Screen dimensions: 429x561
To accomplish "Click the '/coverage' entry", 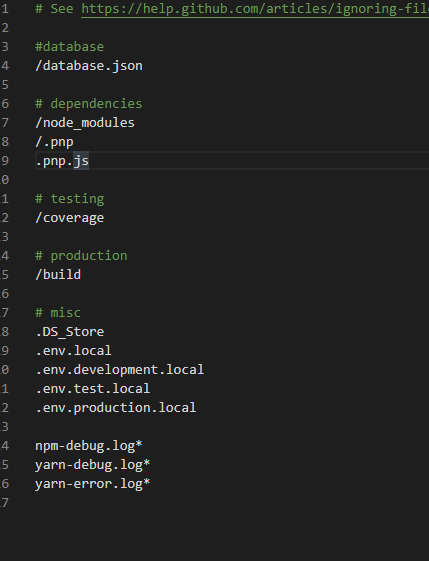I will coord(70,218).
